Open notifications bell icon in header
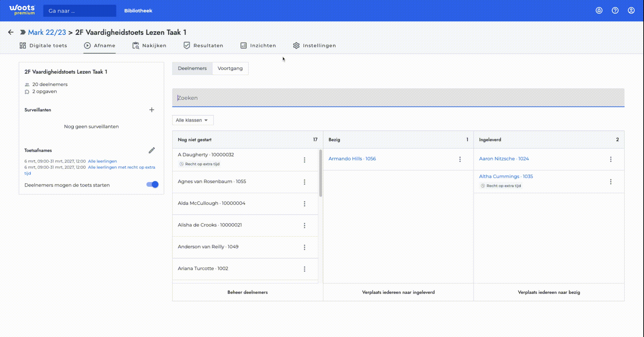 click(599, 10)
